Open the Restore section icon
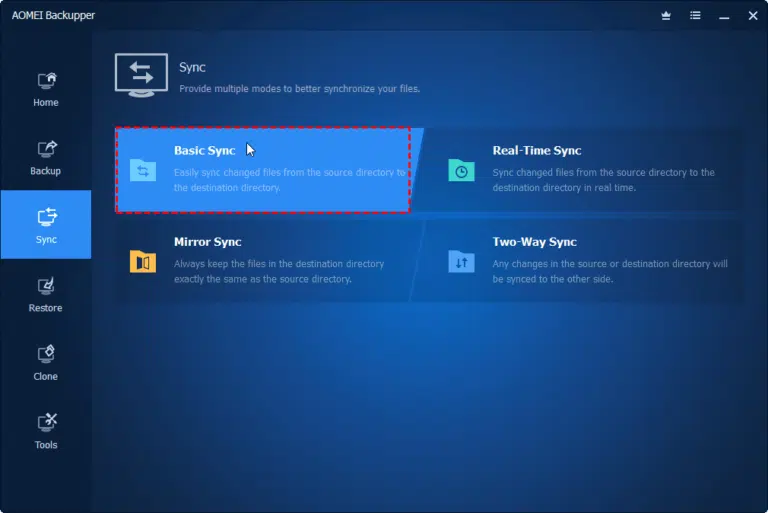This screenshot has height=513, width=768. click(46, 286)
